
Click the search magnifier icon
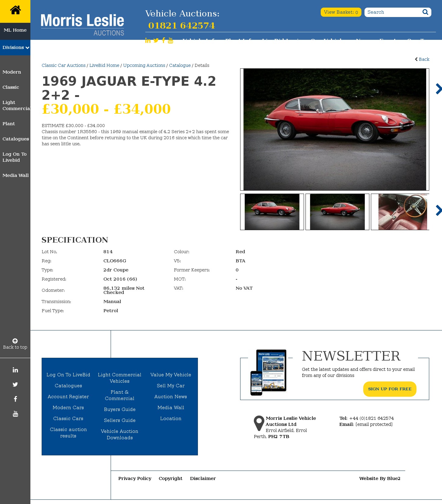[x=425, y=12]
